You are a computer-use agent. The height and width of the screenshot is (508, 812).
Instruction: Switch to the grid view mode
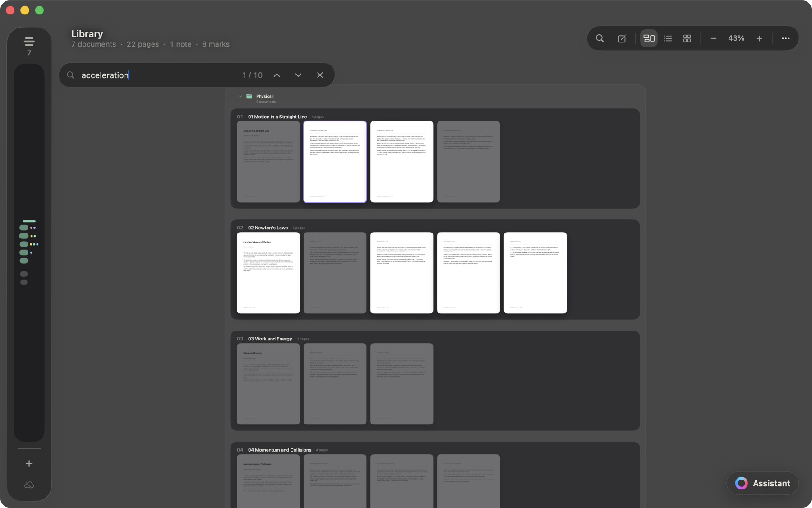point(687,38)
